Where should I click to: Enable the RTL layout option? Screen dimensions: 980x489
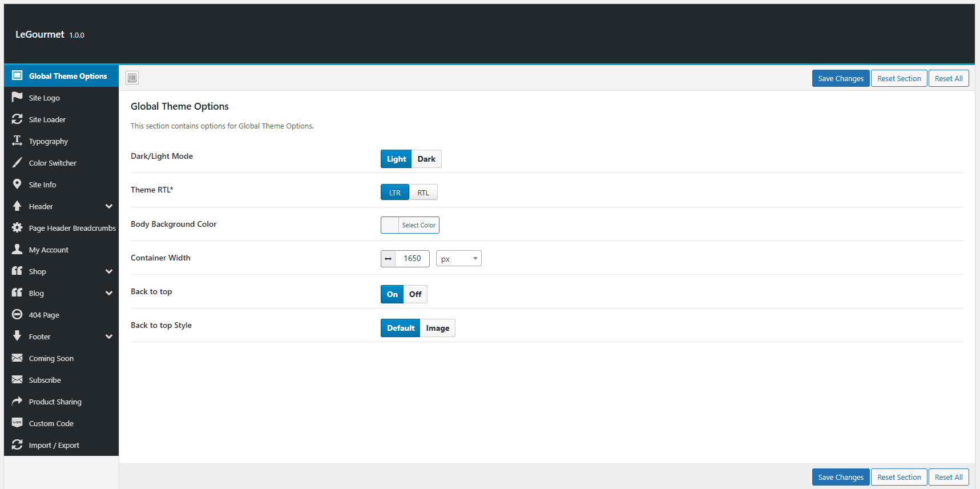423,193
